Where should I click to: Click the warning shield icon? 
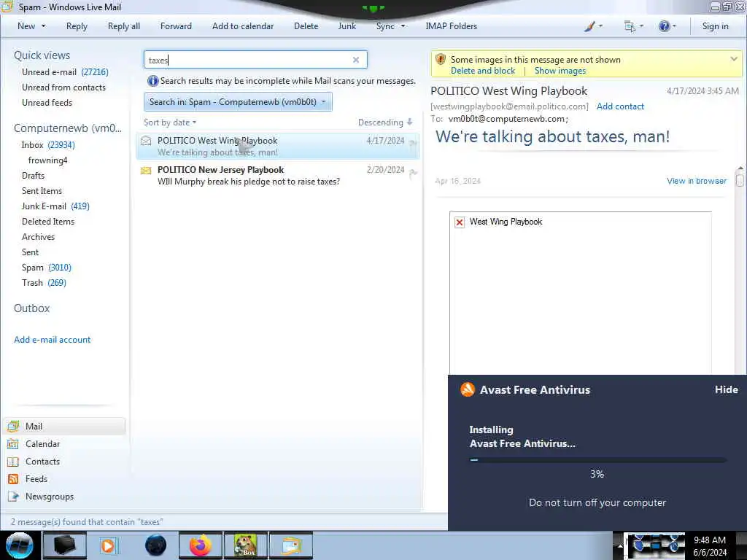(440, 59)
